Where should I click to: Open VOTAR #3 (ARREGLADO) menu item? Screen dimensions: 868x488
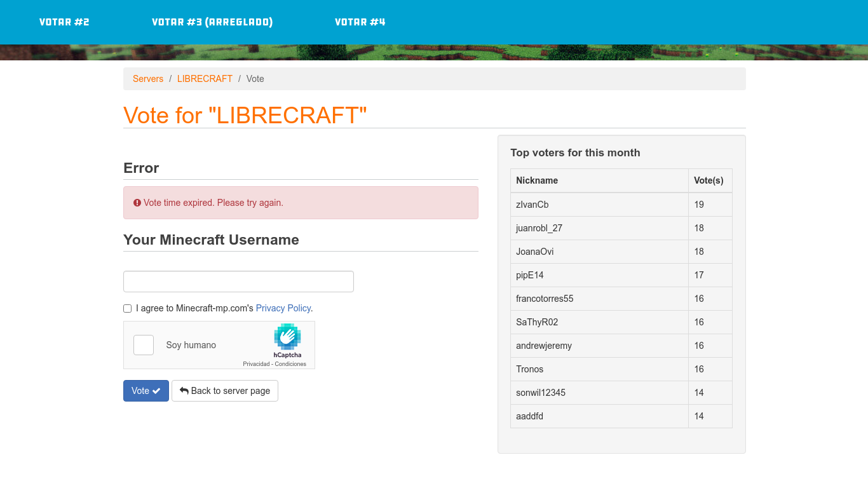[x=212, y=22]
